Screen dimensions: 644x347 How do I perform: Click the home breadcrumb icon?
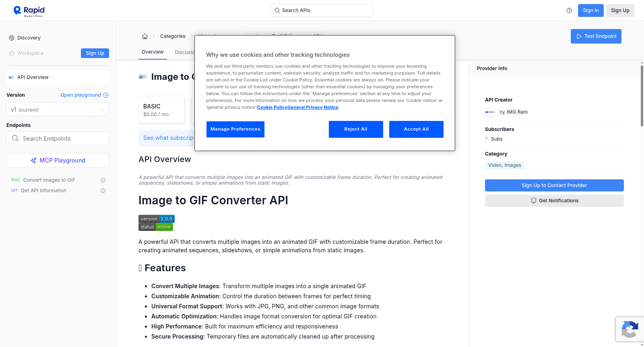[145, 36]
